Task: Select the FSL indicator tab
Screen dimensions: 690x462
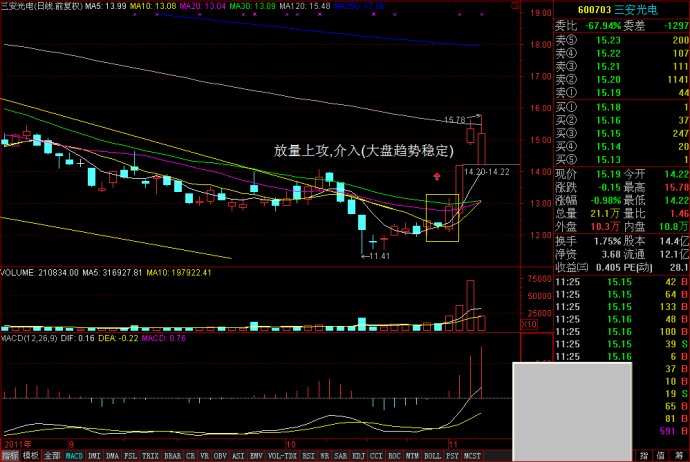Action: (x=130, y=456)
